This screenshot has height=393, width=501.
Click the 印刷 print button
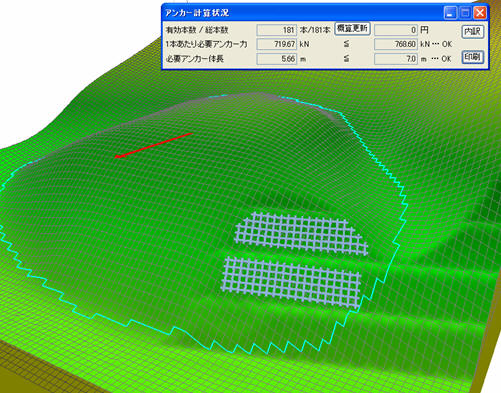473,57
